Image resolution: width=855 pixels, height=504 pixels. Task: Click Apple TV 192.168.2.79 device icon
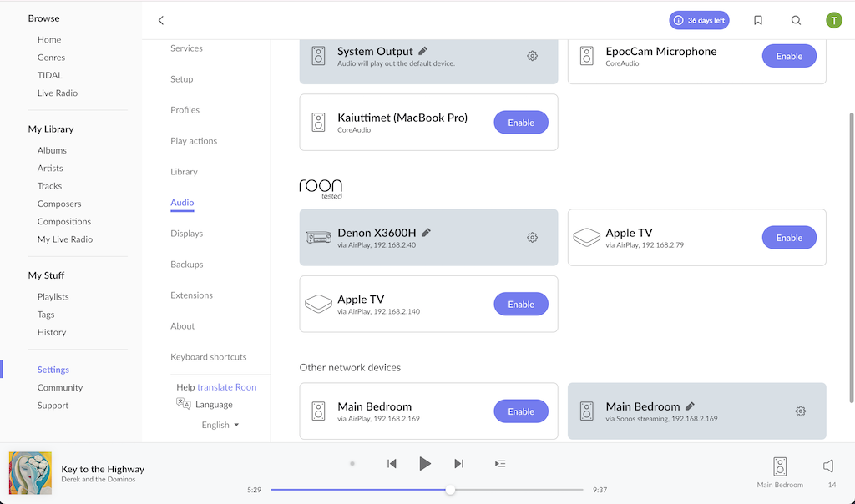coord(587,238)
